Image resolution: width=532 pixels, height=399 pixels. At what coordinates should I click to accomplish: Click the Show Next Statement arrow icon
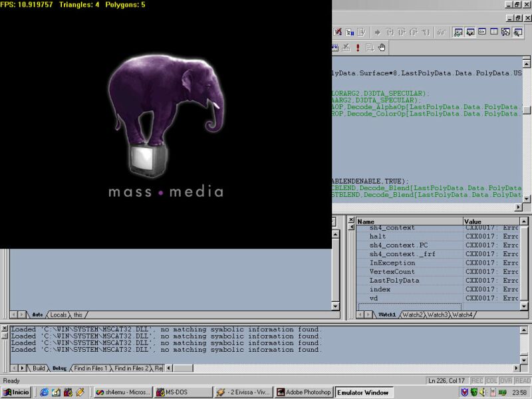(377, 32)
